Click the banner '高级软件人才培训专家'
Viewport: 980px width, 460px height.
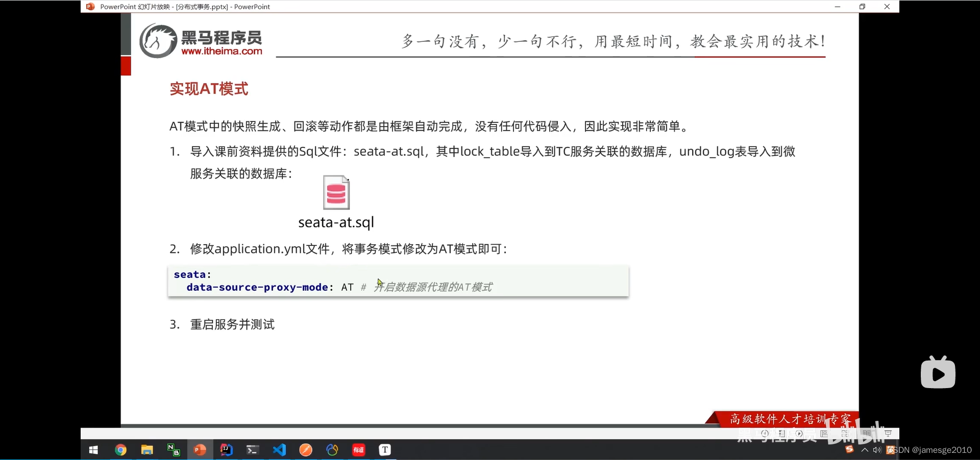click(791, 419)
